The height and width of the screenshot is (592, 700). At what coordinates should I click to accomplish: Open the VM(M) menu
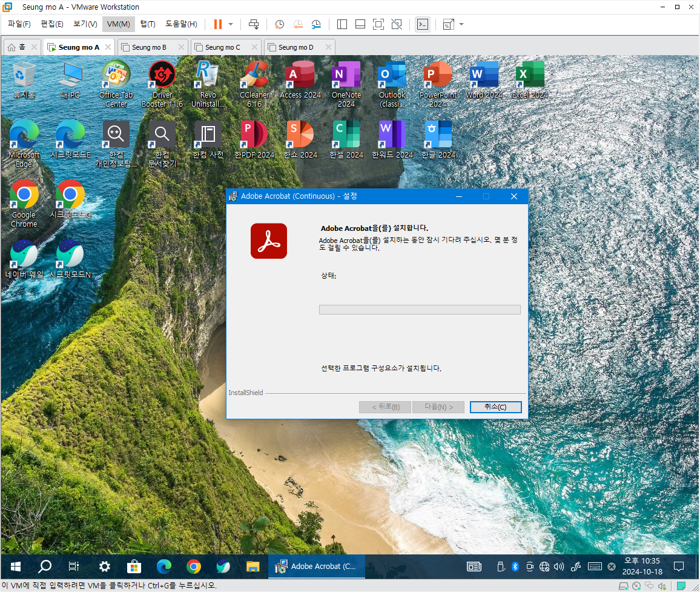point(118,24)
